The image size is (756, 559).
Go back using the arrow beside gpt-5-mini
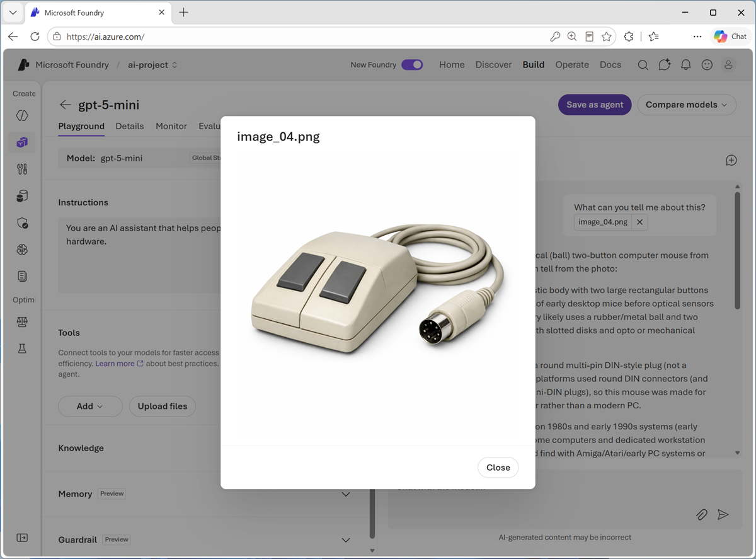66,105
